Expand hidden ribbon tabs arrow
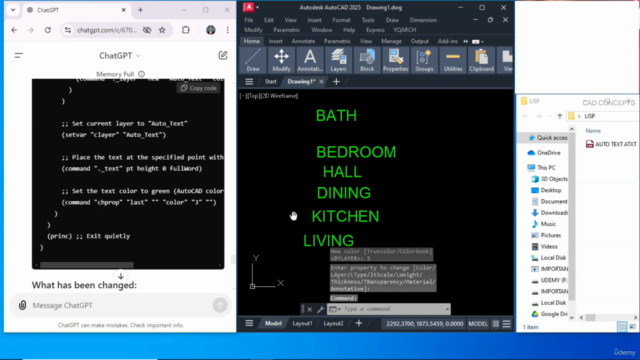Viewport: 640px width, 360px height. [466, 41]
